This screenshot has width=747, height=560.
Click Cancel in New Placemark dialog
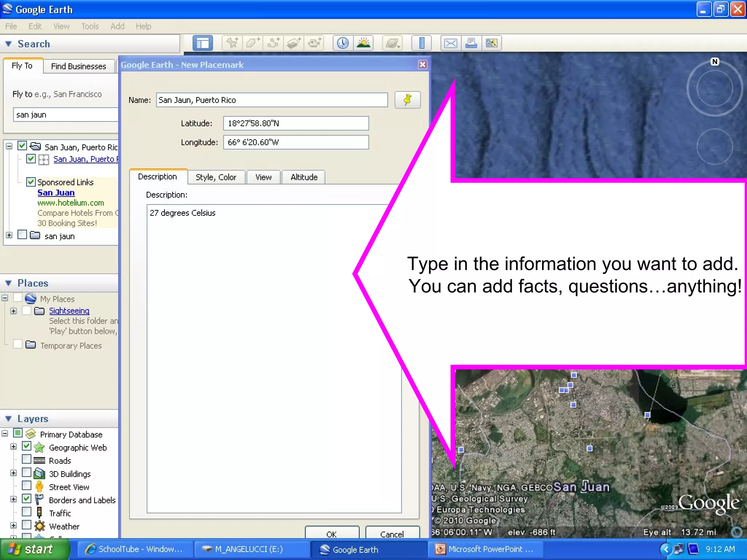click(392, 533)
